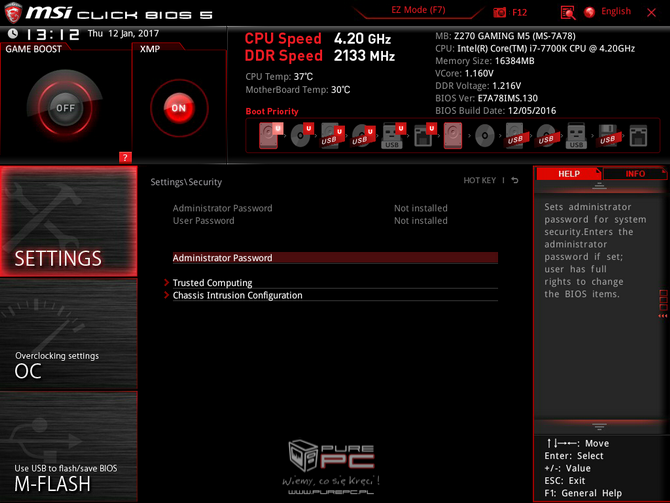
Task: Click the help panel scroll-up handle
Action: coord(599,186)
